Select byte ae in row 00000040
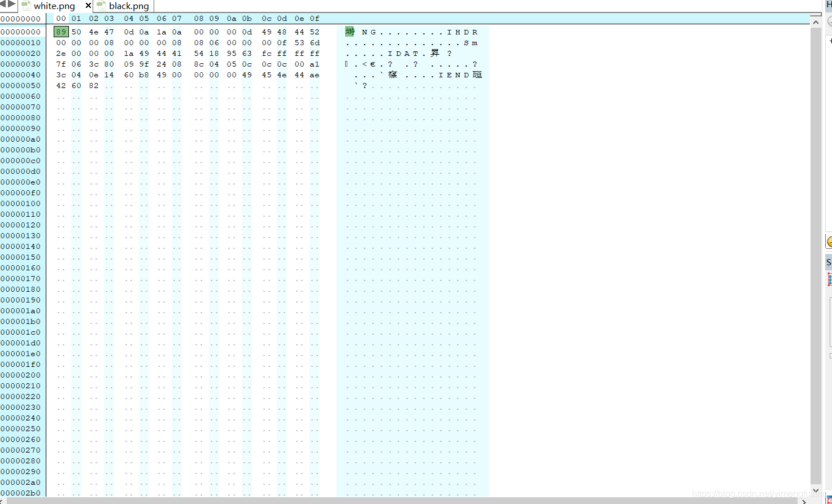The image size is (832, 504). [315, 75]
